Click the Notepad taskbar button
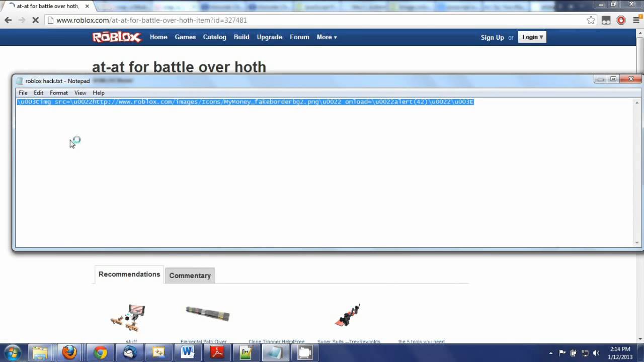Image resolution: width=644 pixels, height=362 pixels. click(x=275, y=352)
